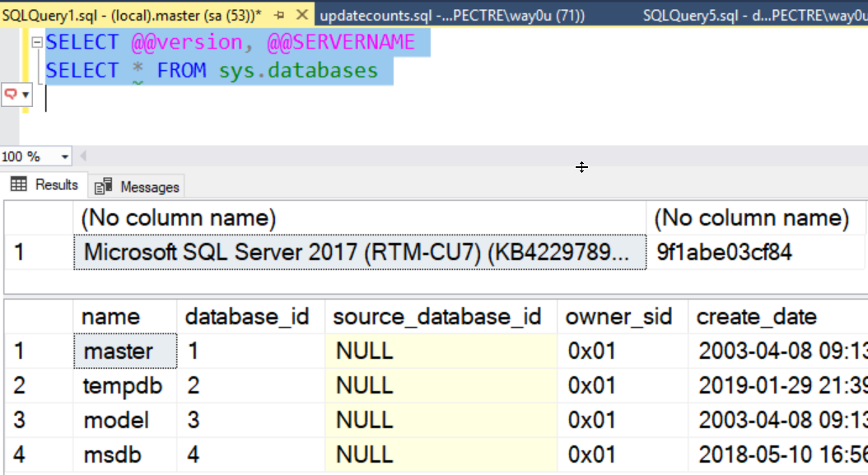Pin the SQLQuery1.sql tab

coord(280,15)
